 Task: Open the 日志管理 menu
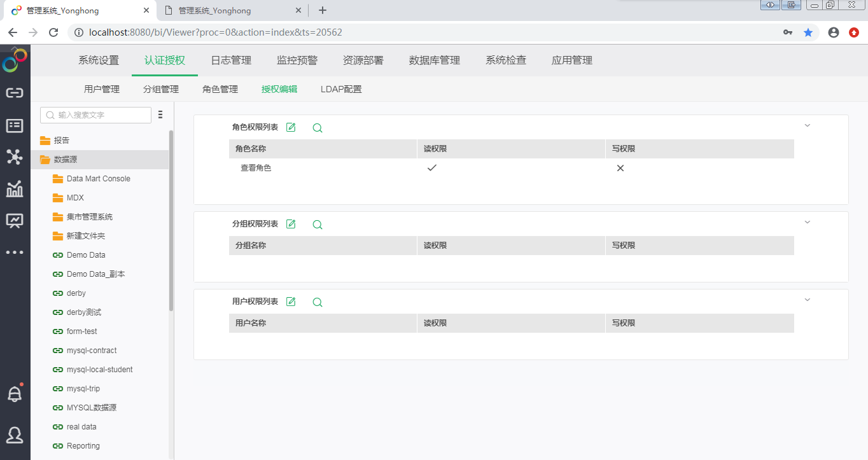tap(231, 60)
